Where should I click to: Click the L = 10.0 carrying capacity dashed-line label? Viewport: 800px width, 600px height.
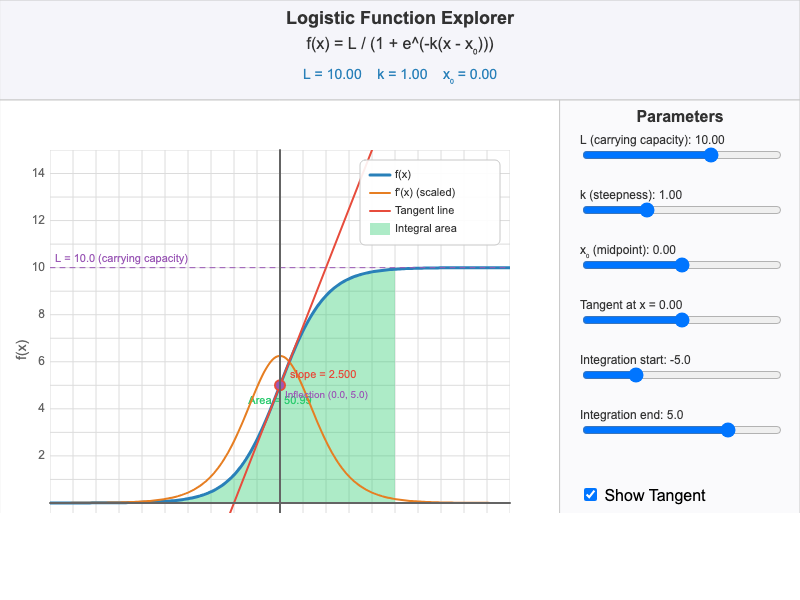click(120, 257)
